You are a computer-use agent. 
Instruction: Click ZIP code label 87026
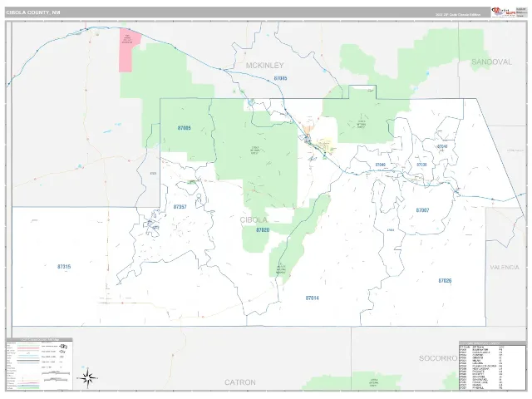point(445,281)
